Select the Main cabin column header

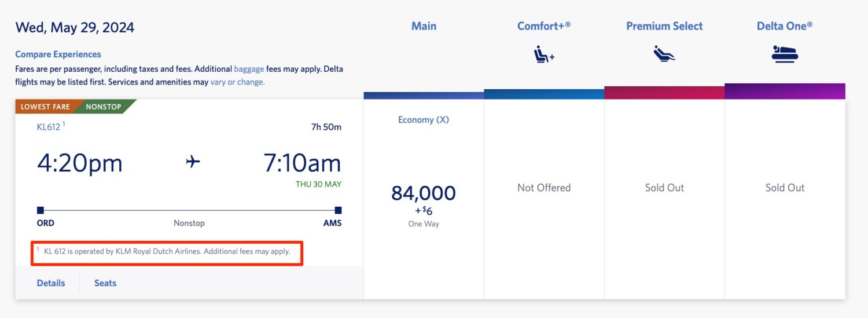click(x=424, y=26)
